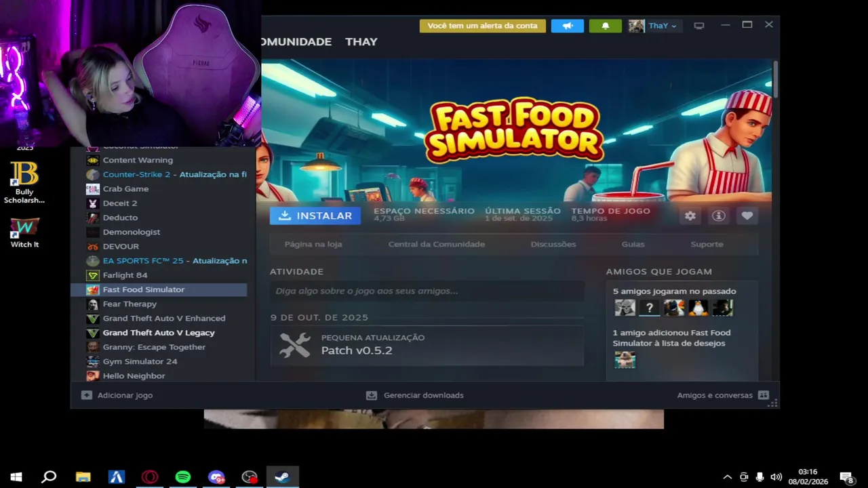Click the activity message input field

click(x=427, y=291)
